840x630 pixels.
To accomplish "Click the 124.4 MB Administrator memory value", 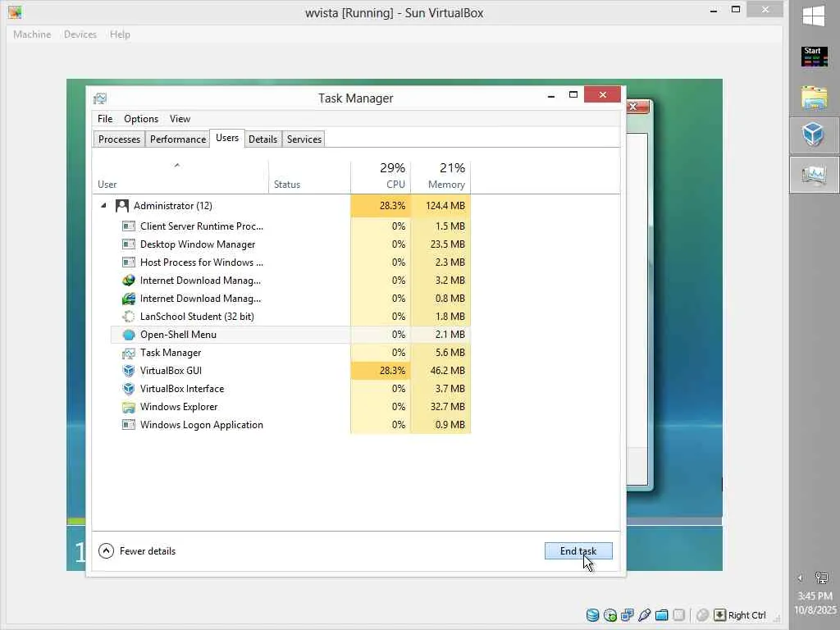I will pos(445,206).
